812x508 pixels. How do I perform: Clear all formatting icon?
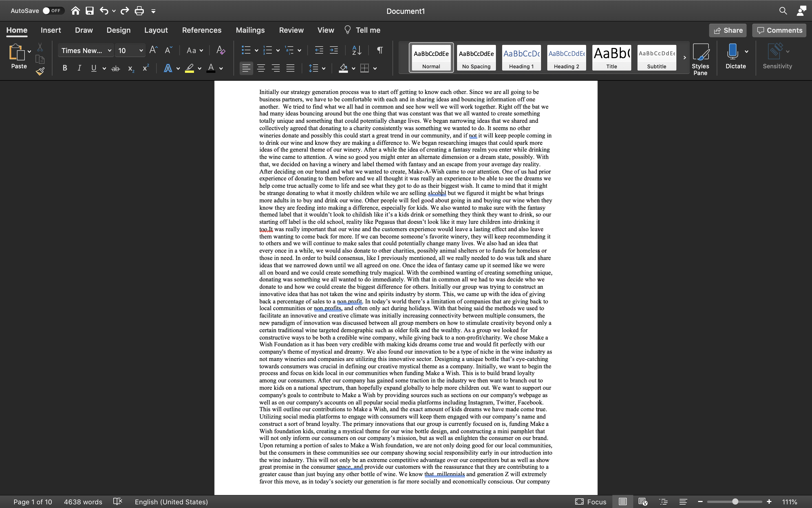pos(220,50)
